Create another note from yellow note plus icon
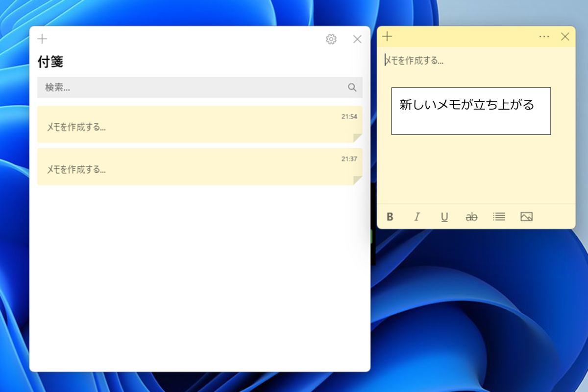This screenshot has width=588, height=392. (387, 36)
